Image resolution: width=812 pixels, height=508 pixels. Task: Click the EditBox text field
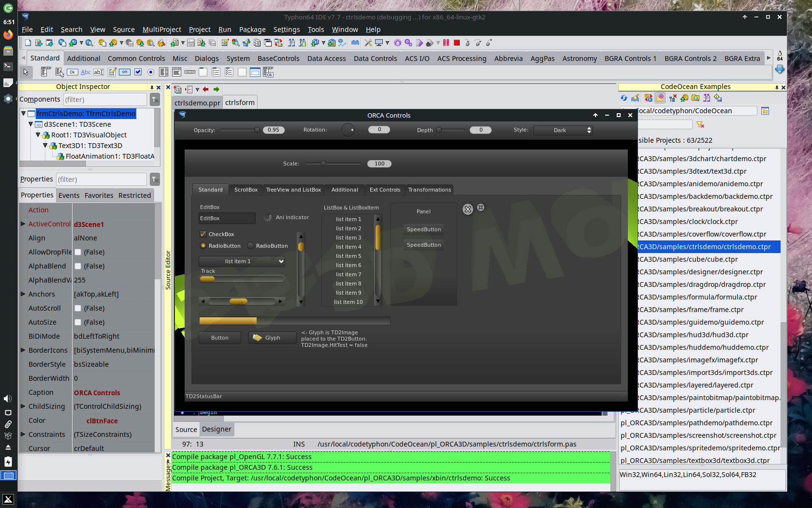coord(227,218)
